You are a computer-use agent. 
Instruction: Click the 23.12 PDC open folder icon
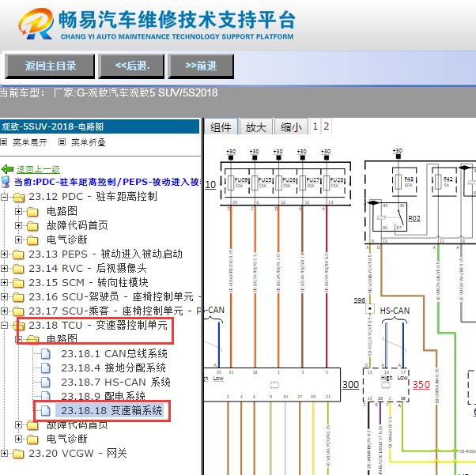pyautogui.click(x=19, y=198)
